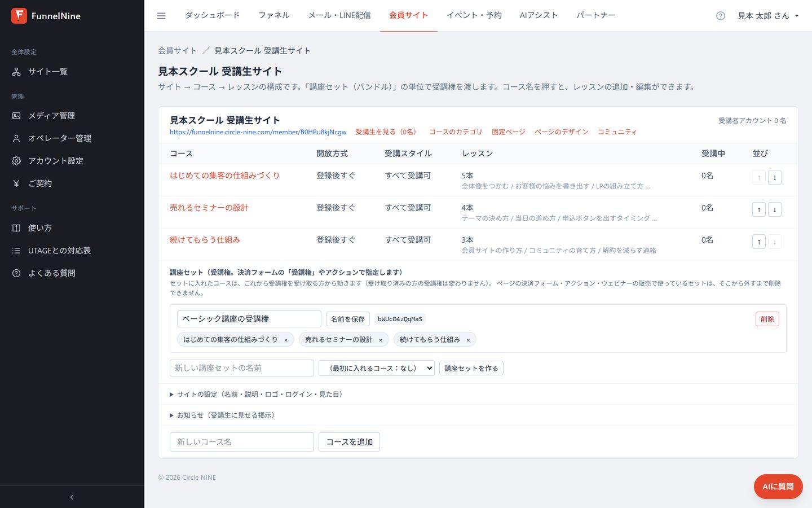Open the 見本 太郎 さん user menu

(x=768, y=16)
